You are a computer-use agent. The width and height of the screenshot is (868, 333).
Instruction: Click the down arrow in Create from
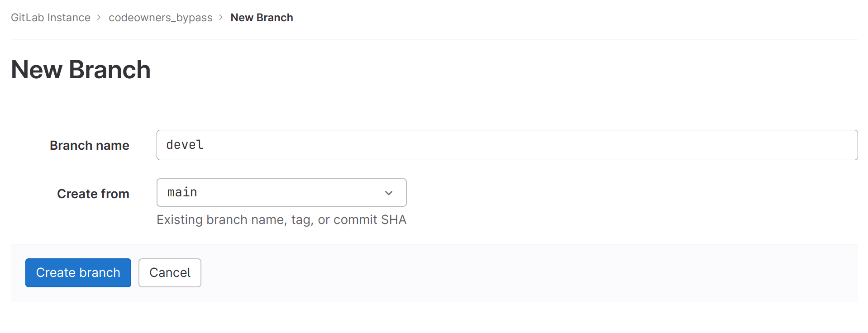388,193
